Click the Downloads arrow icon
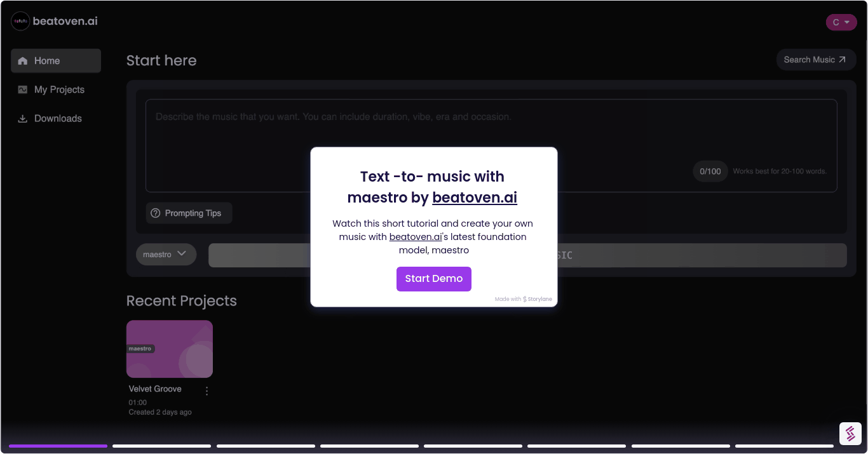868x454 pixels. 23,118
